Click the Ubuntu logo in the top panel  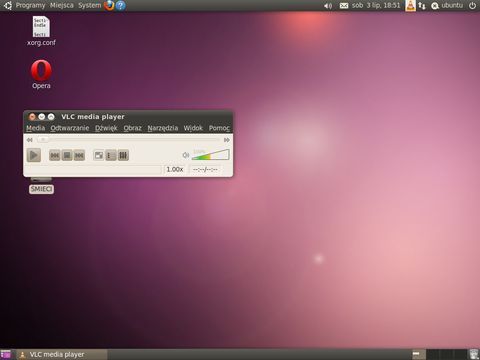[x=7, y=5]
